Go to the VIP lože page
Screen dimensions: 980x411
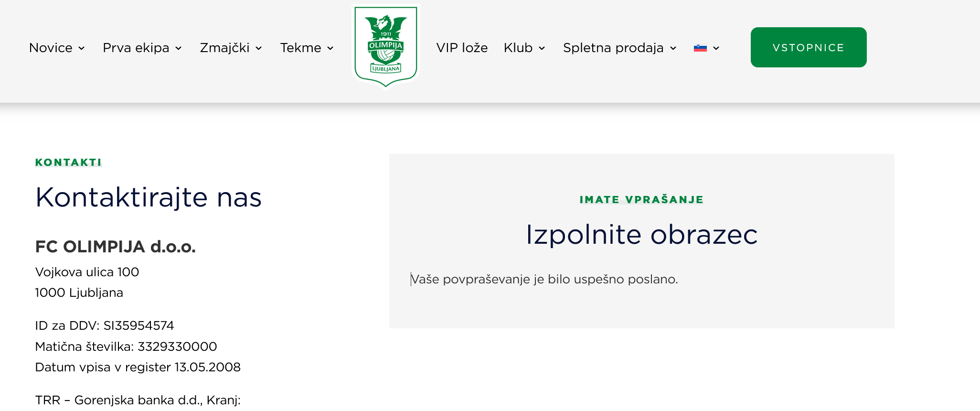click(462, 48)
